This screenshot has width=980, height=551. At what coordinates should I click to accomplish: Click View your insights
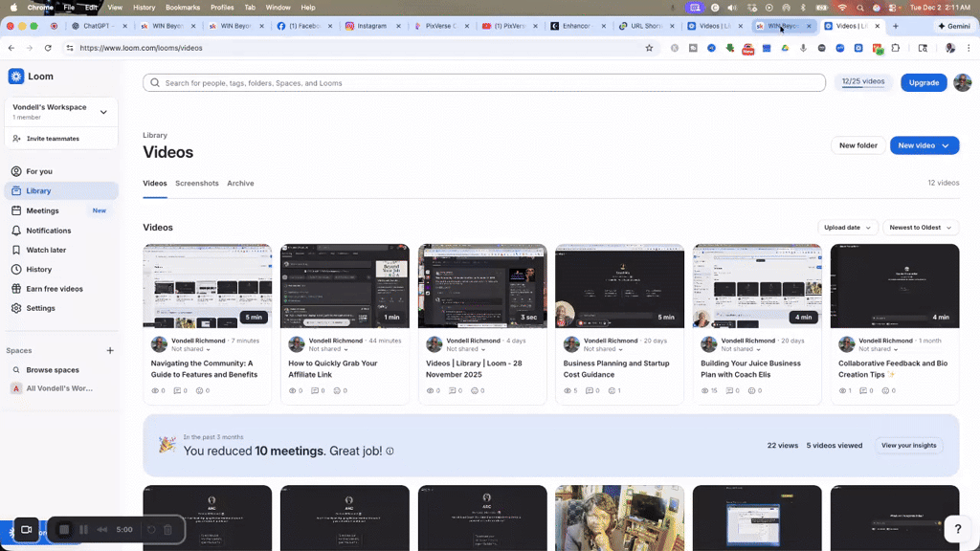[908, 445]
